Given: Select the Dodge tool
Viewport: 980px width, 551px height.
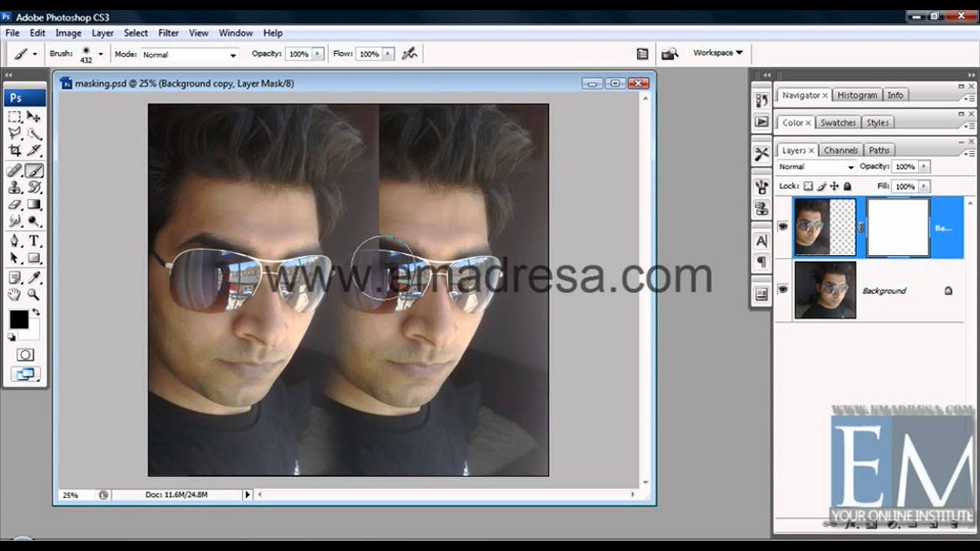Looking at the screenshot, I should (34, 222).
